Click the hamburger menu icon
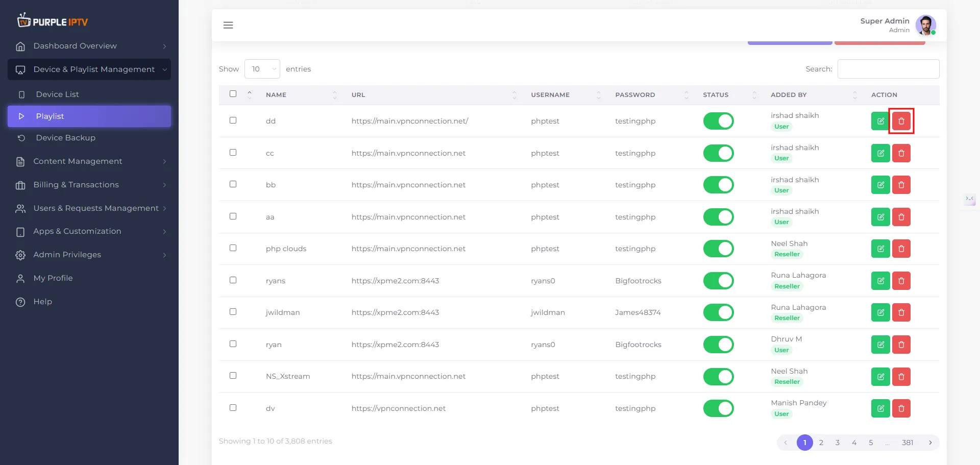The width and height of the screenshot is (980, 465). (228, 25)
